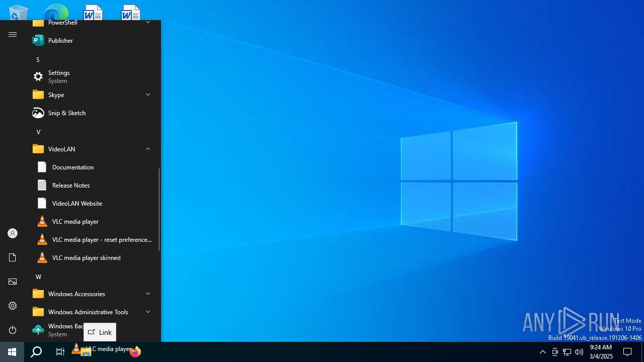
Task: Open the Settings System app entry
Action: [x=93, y=76]
